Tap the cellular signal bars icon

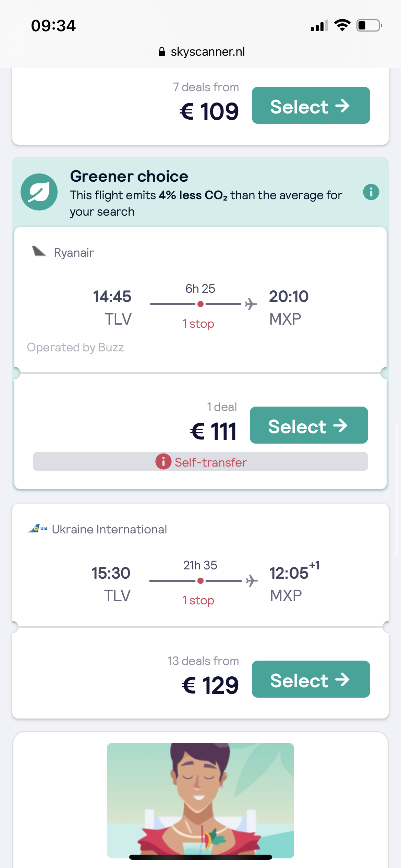tap(319, 26)
